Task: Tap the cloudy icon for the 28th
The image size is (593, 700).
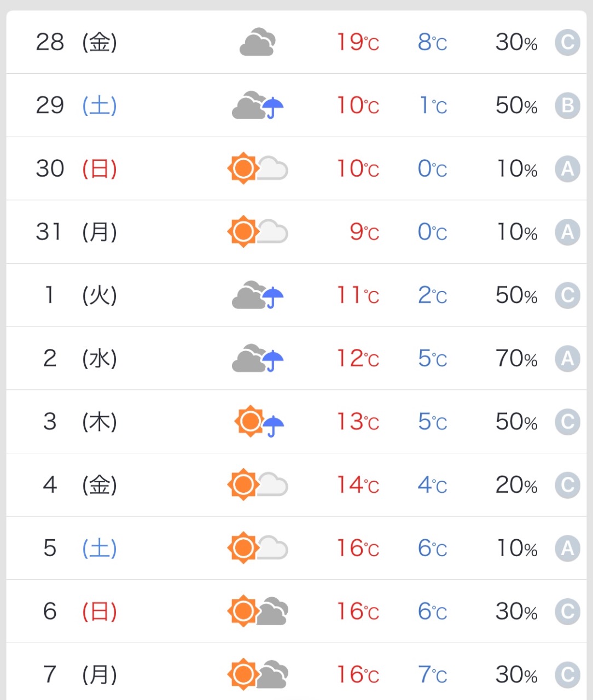Action: (258, 42)
